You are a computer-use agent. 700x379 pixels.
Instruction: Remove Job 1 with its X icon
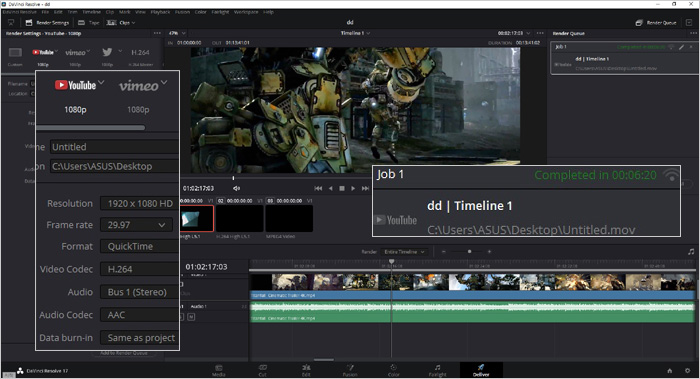[691, 47]
